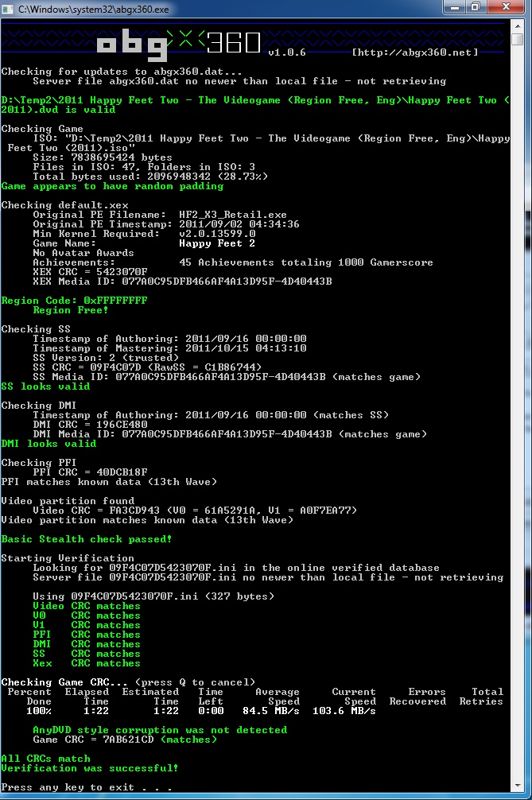Image resolution: width=532 pixels, height=800 pixels.
Task: Click the XEX Media ID line
Action: [x=182, y=282]
